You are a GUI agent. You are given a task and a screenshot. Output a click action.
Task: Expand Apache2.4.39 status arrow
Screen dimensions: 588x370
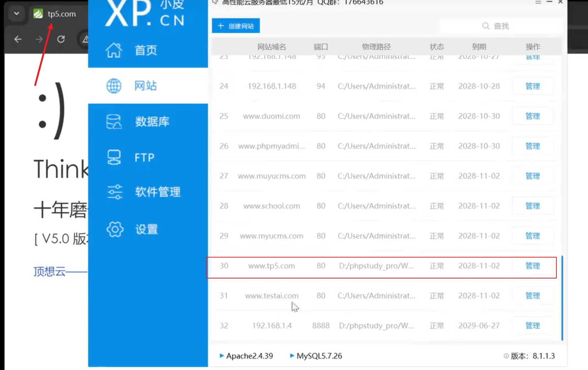(x=222, y=356)
